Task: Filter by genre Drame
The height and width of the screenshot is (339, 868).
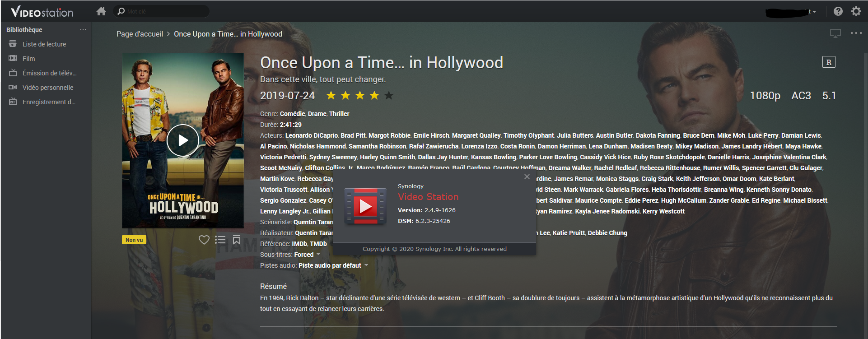Action: tap(317, 114)
